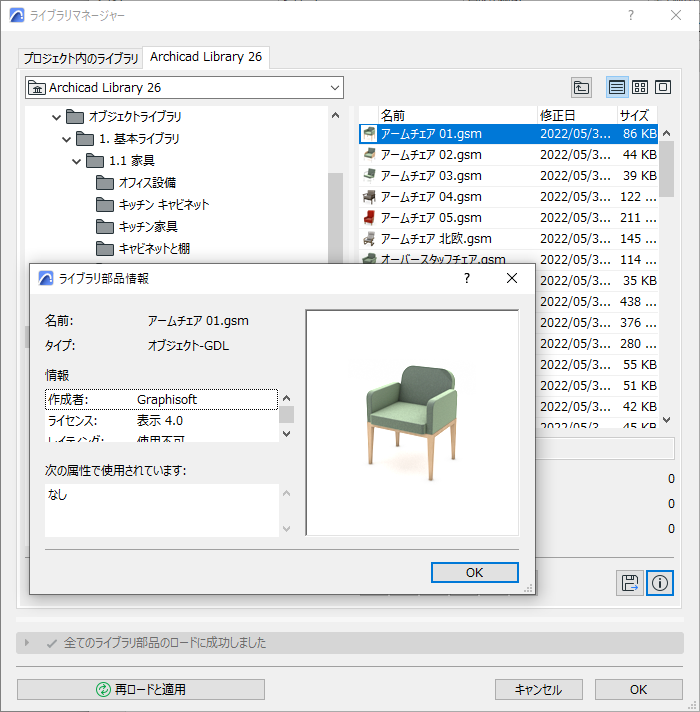Click the red アームチェア 05.gsm icon
Screen dimensions: 700x712
tap(370, 218)
